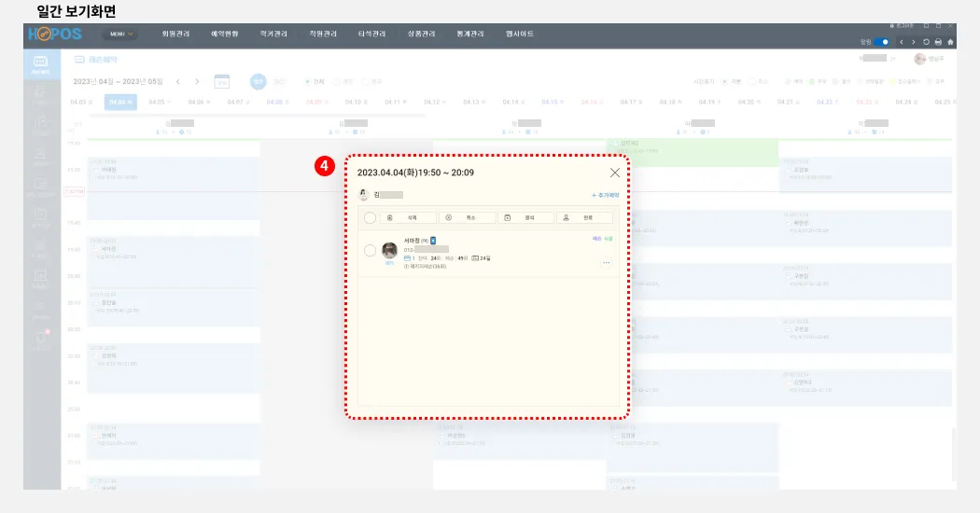
Task: Tick the select-all circle in popup action bar
Action: (370, 217)
